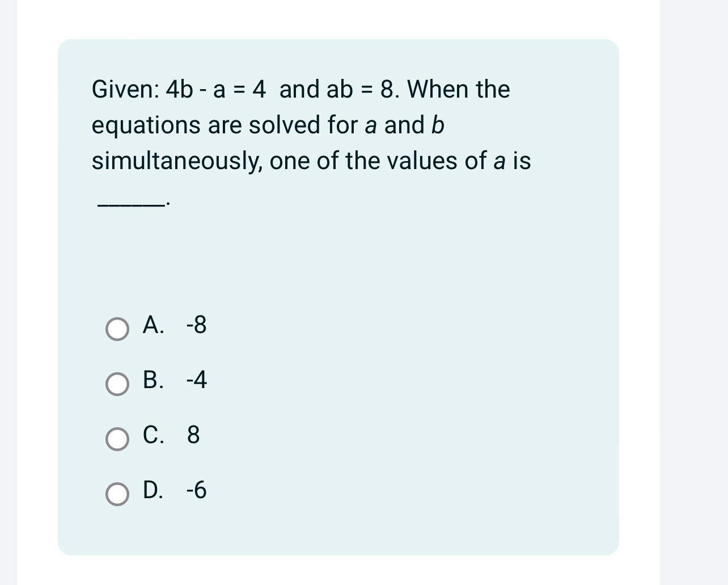Click the label text 'A. -8'
The image size is (728, 585).
(x=175, y=326)
